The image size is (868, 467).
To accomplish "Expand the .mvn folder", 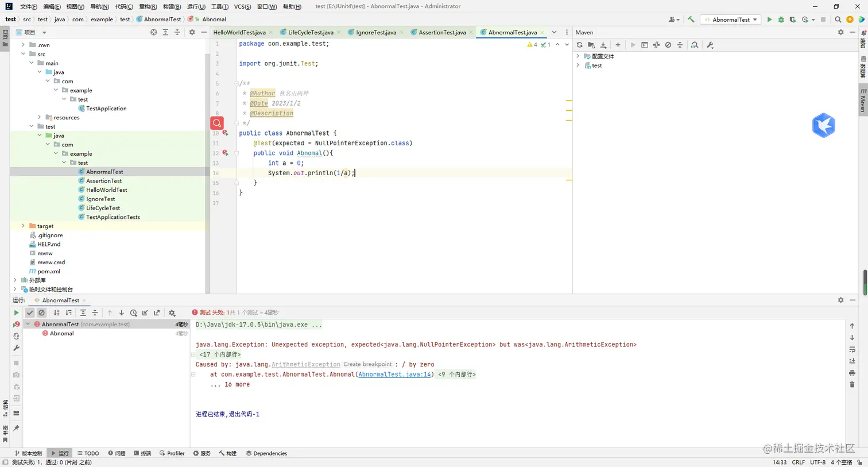I will pos(23,45).
